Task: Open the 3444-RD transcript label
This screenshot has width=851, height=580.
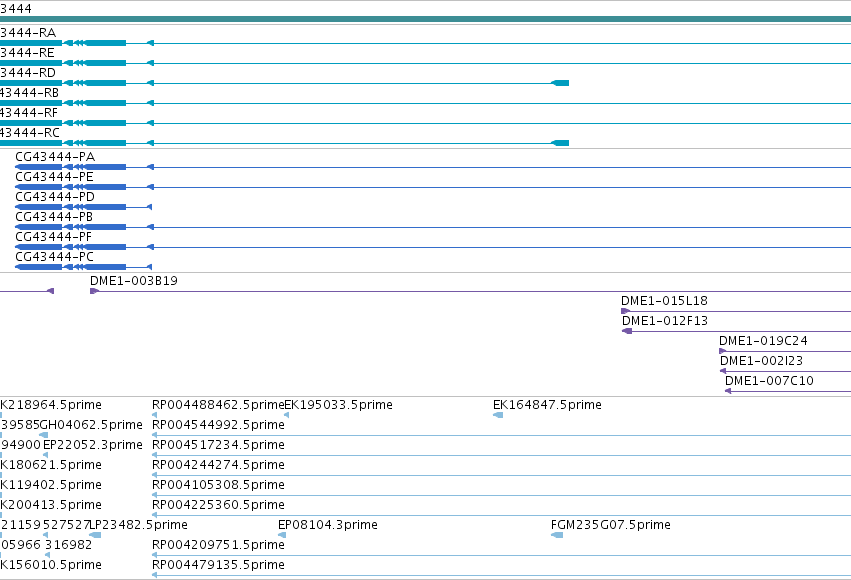Action: pos(28,73)
